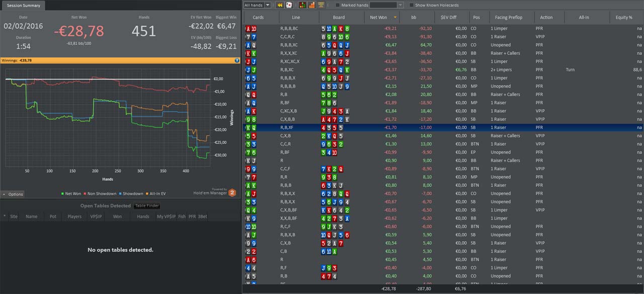Click the Hold'em Manager 2 logo
Viewport: 644px width, 294px height.
pyautogui.click(x=232, y=192)
